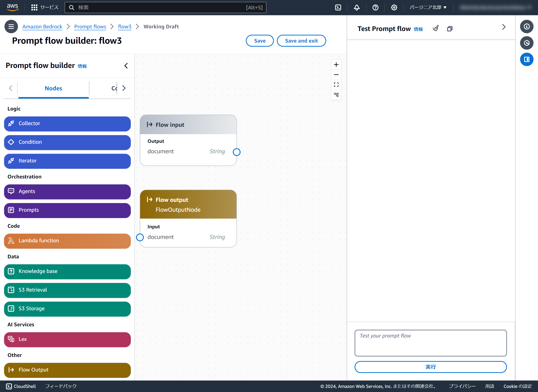Click the canvas zoom in plus icon
538x392 pixels.
336,65
